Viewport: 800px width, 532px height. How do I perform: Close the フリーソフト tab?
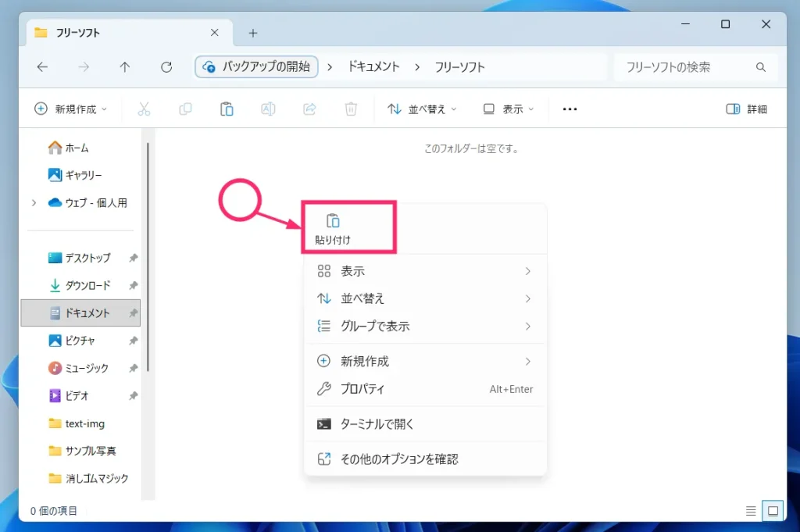tap(214, 33)
